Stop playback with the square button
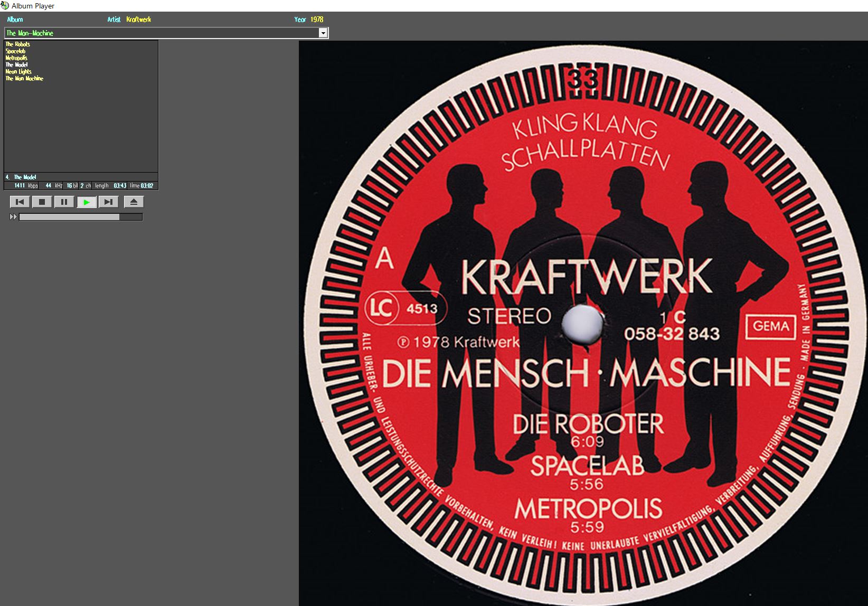 point(42,202)
